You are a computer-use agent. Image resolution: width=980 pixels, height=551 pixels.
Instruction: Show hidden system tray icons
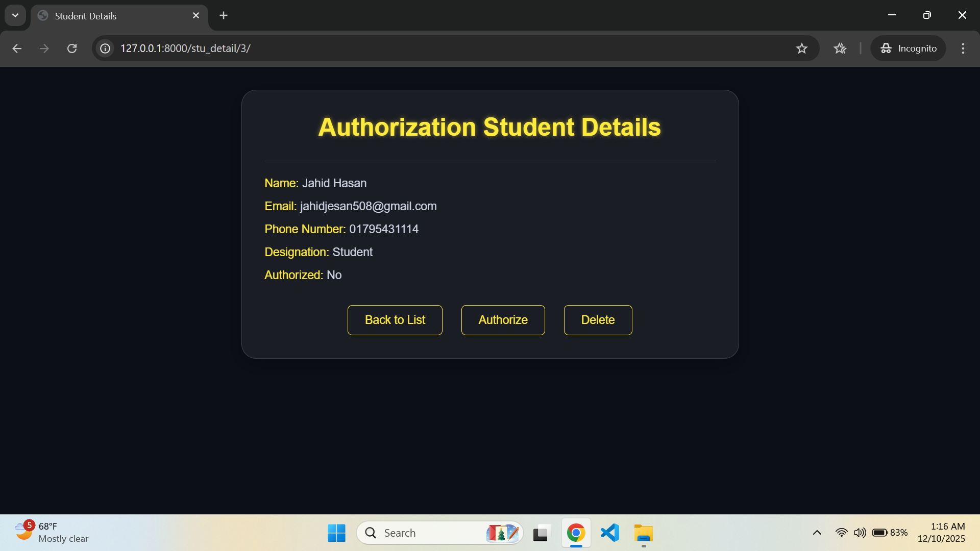click(x=817, y=533)
